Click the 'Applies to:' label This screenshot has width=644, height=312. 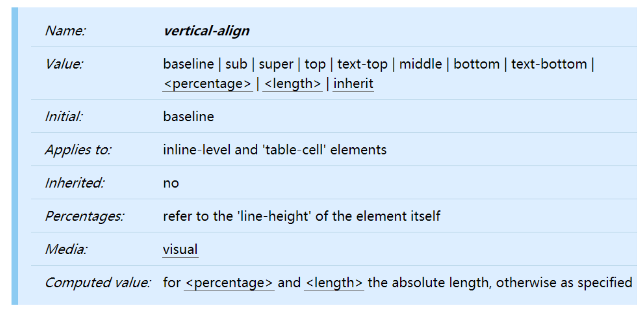[78, 150]
